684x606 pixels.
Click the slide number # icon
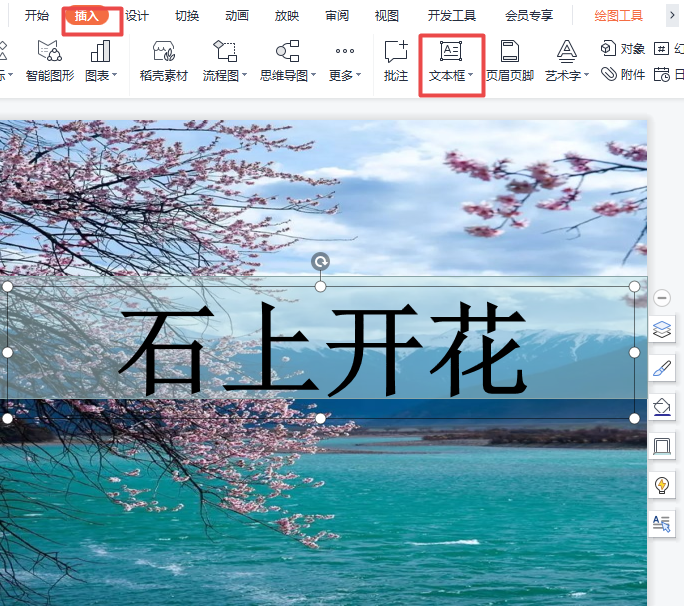pyautogui.click(x=661, y=48)
